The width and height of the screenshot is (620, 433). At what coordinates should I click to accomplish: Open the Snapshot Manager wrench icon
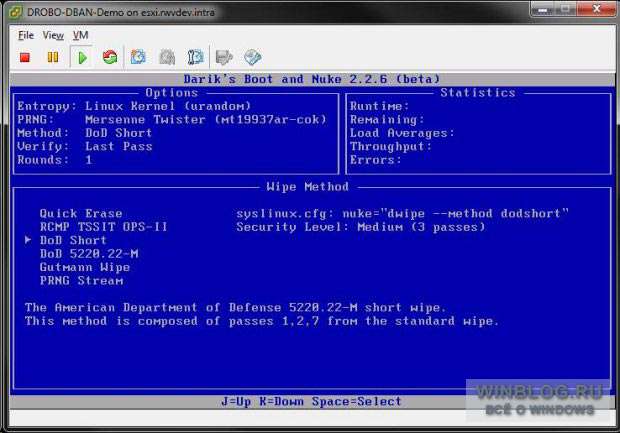[195, 57]
